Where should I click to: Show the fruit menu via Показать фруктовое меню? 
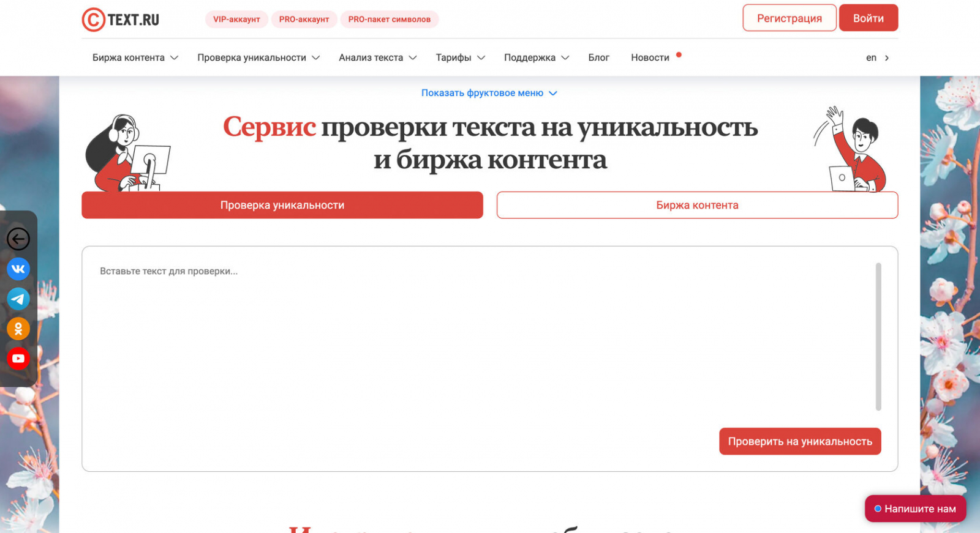click(x=489, y=93)
